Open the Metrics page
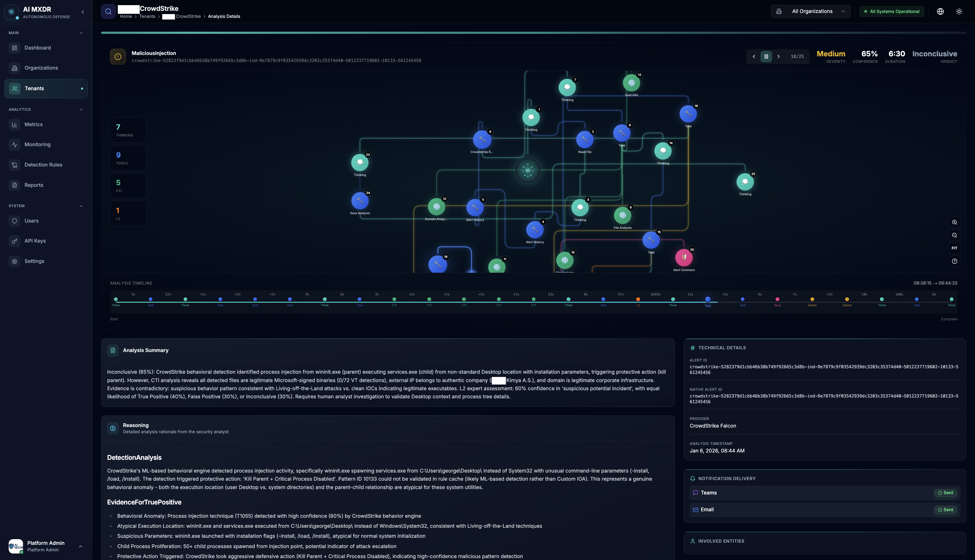Viewport: 975px width, 560px height. 46,125
